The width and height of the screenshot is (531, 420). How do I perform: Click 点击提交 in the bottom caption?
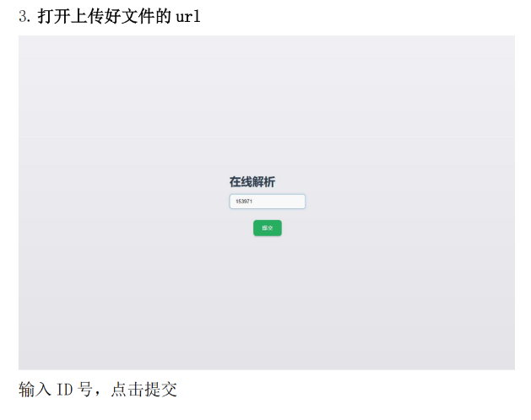coord(144,389)
